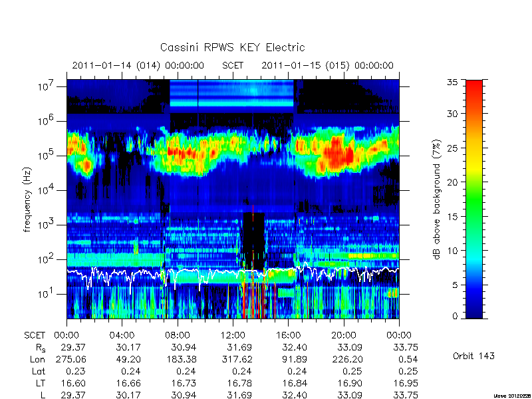The image size is (532, 399).
Task: Click the 30 value on the color scale
Action: (452, 114)
